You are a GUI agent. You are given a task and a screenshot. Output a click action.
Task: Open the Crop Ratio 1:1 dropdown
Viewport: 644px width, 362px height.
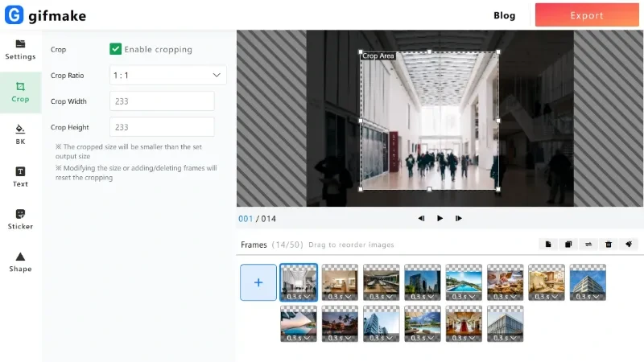pos(168,75)
